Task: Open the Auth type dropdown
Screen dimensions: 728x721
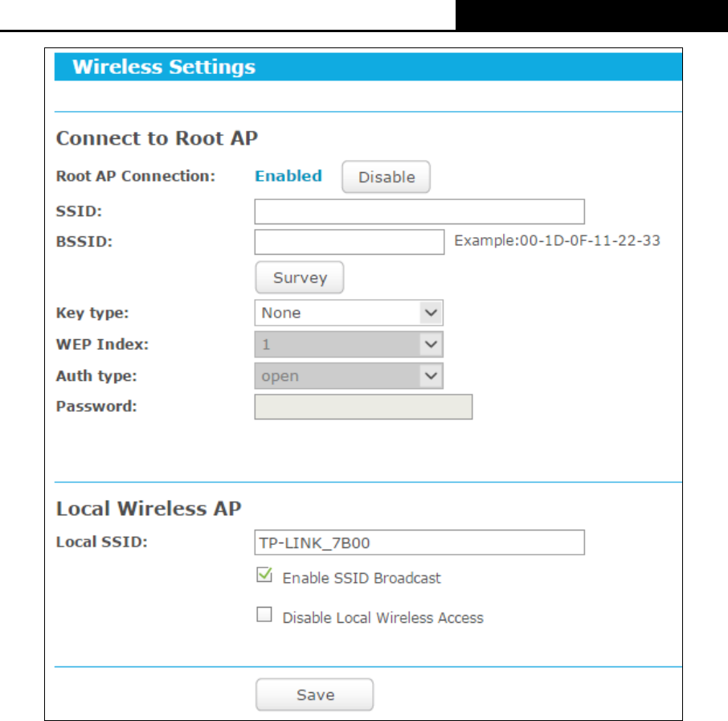Action: 349,376
